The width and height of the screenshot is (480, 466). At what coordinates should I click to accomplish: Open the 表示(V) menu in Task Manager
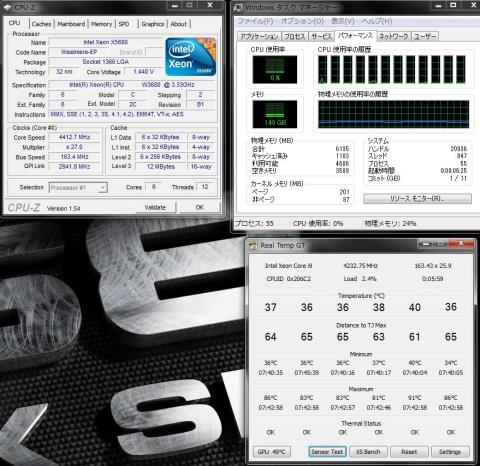point(343,21)
